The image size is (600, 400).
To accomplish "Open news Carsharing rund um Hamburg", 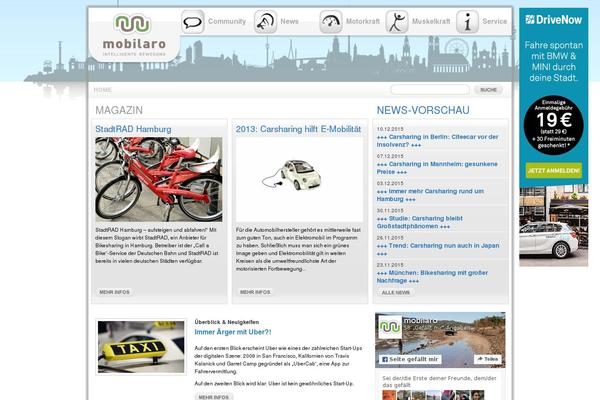I will [430, 195].
